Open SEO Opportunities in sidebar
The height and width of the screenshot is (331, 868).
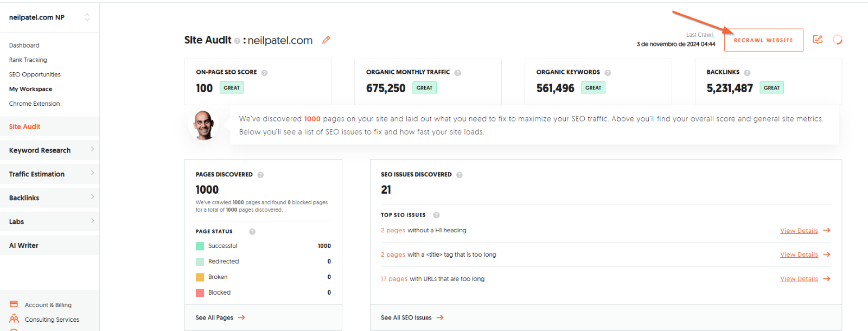coord(35,75)
